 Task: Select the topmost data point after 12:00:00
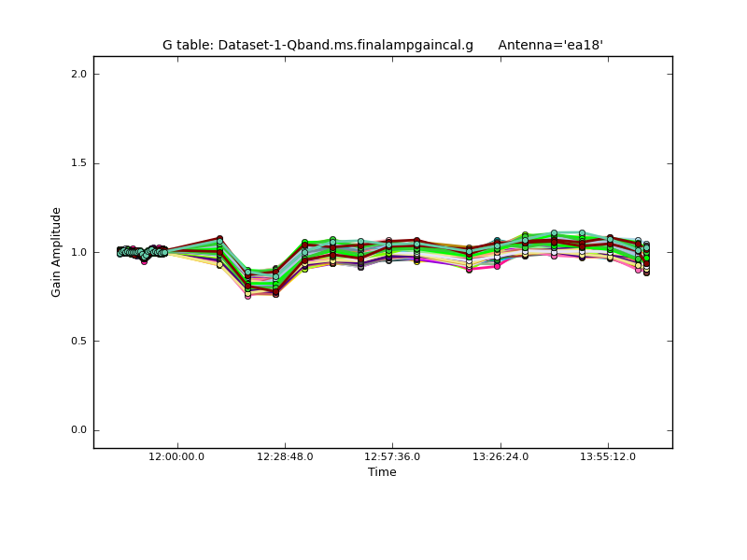coord(219,239)
